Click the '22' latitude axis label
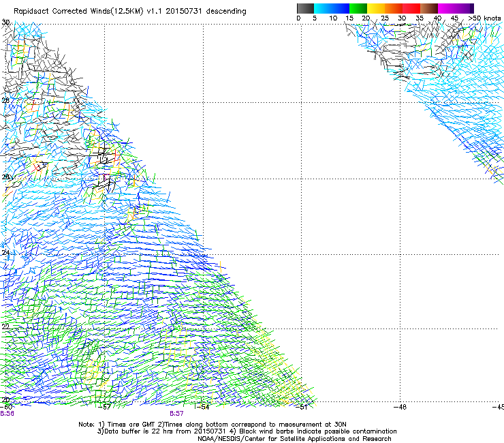 (5, 326)
